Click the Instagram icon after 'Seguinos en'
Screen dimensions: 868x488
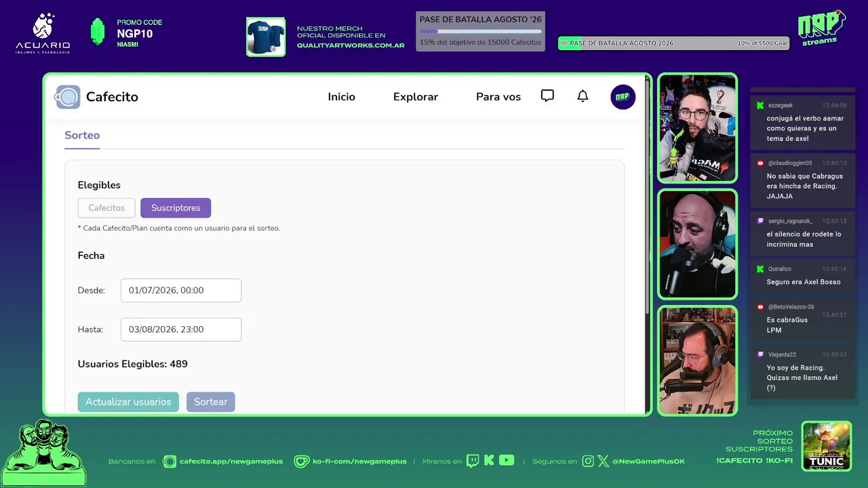(588, 461)
